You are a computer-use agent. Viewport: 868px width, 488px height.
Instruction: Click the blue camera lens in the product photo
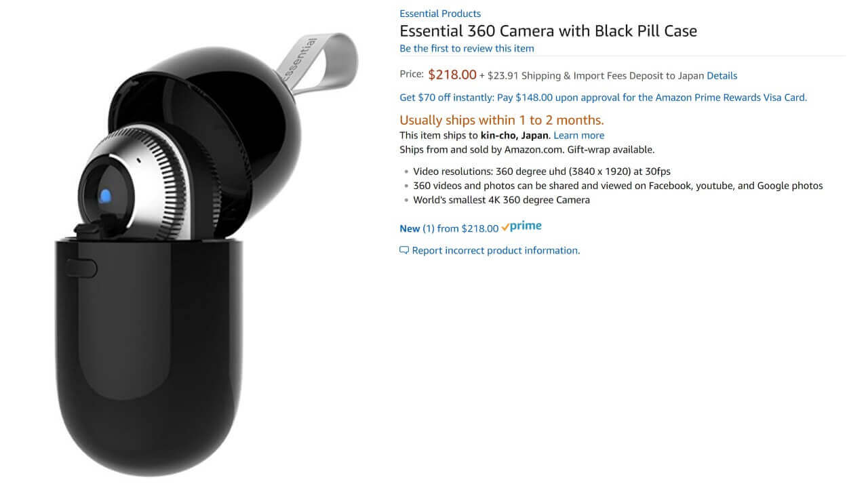pos(104,197)
